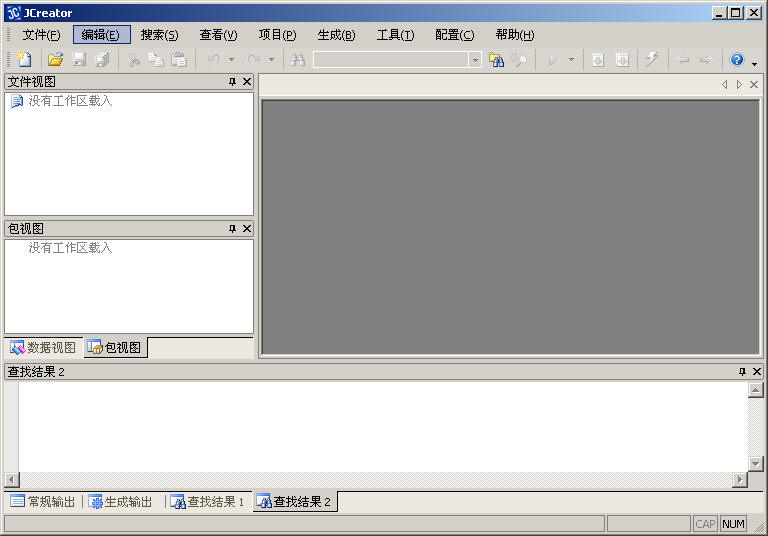Click the Save toolbar icon

[79, 60]
